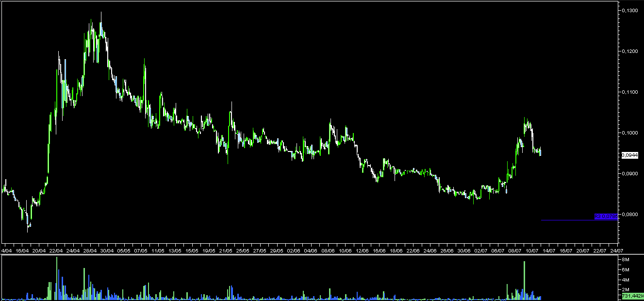Screen dimensions: 644x301
Task: Click the 16/04 date label
Action: click(x=22, y=251)
